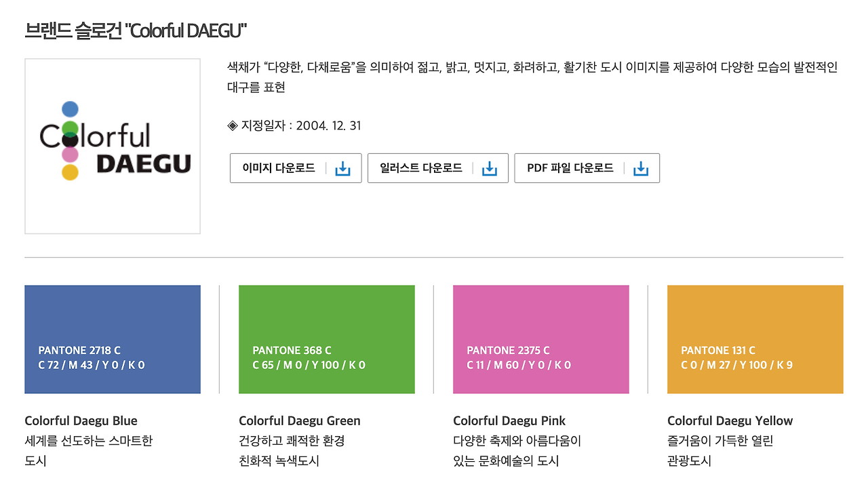This screenshot has height=493, width=868.
Task: Pick the yellow PANTONE 131 C swatch
Action: (755, 339)
